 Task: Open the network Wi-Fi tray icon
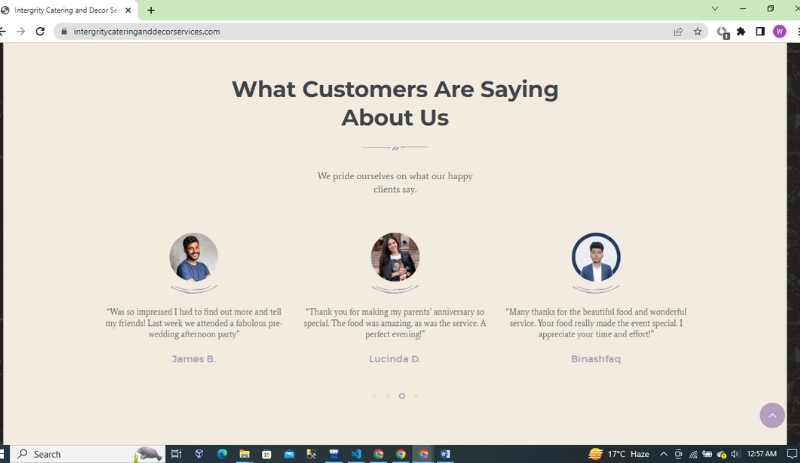click(693, 454)
